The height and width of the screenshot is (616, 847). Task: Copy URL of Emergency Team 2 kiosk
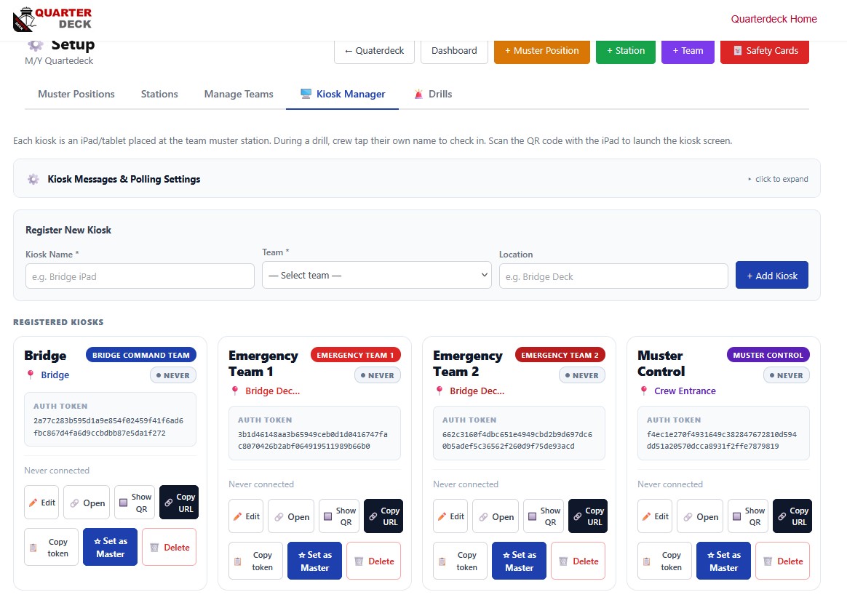[588, 516]
